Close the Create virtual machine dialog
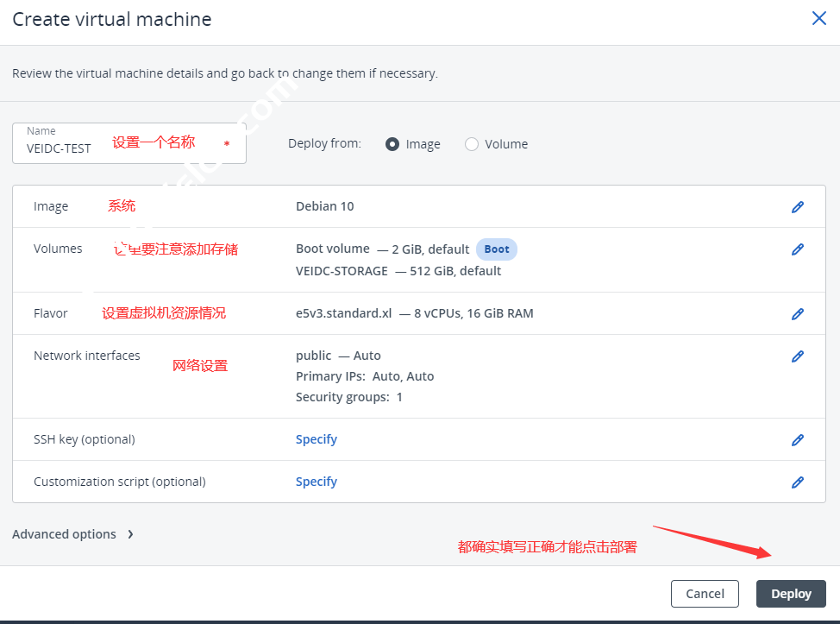This screenshot has height=624, width=840. click(818, 19)
